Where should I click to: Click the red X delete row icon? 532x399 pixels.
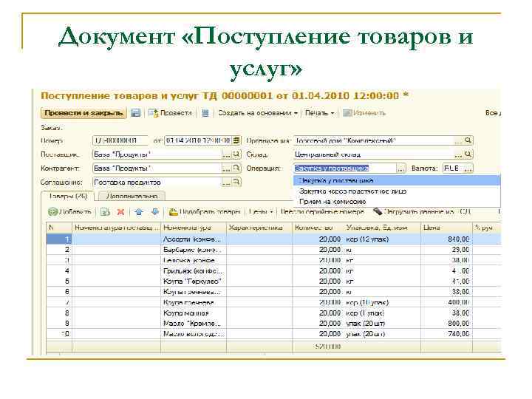tap(120, 212)
